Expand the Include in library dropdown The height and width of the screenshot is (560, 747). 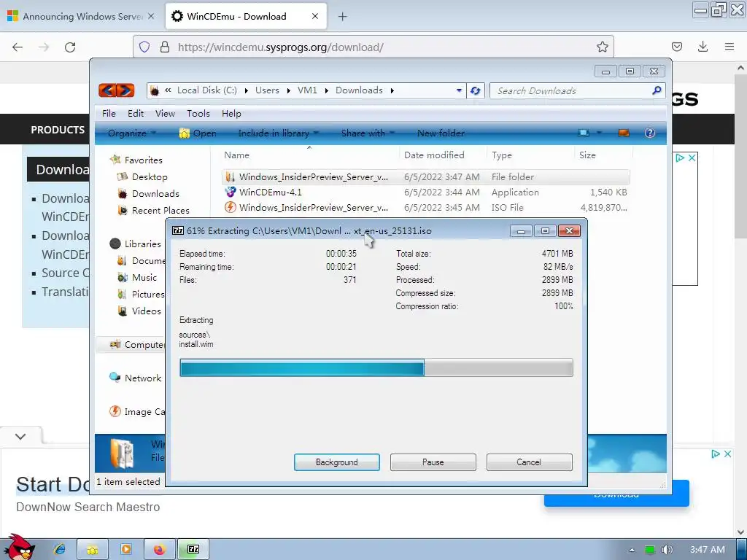click(278, 133)
